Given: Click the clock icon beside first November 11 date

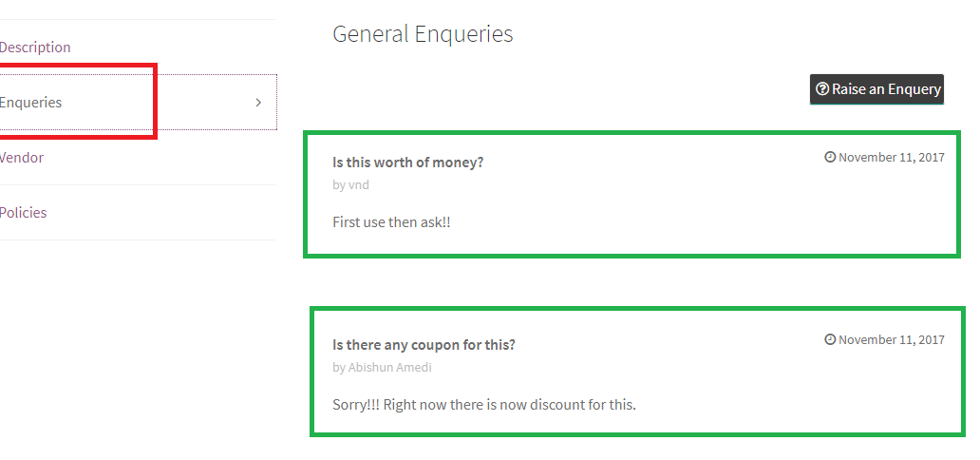Looking at the screenshot, I should (830, 157).
